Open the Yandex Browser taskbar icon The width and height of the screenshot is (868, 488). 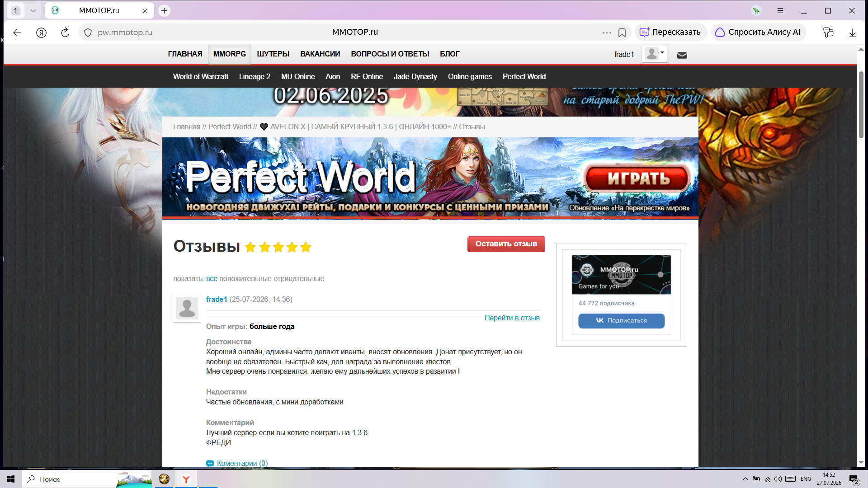(186, 479)
